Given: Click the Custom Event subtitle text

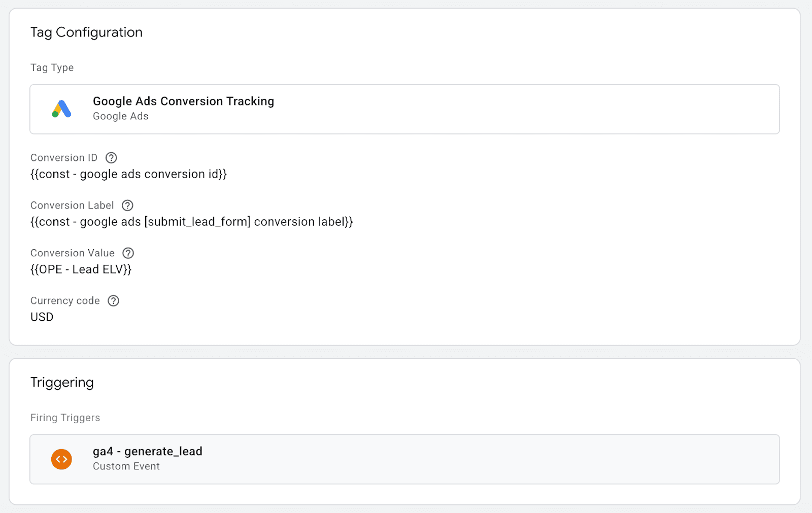Looking at the screenshot, I should 126,466.
